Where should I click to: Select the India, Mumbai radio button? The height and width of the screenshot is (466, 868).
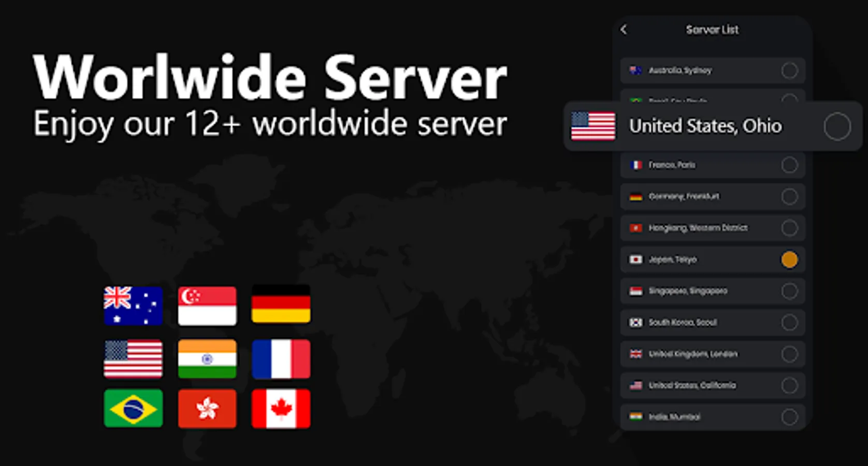[789, 417]
